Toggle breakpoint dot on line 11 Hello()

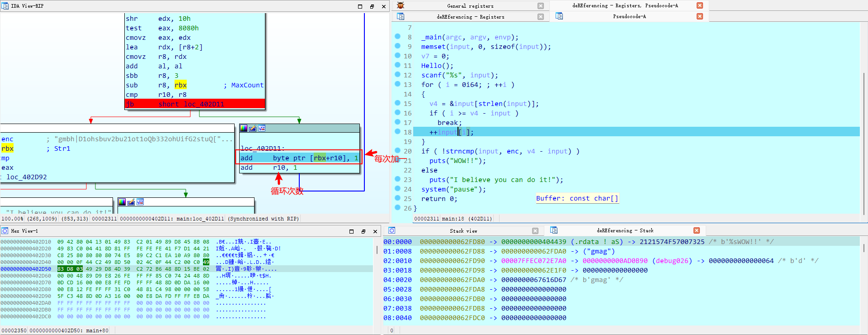click(397, 65)
